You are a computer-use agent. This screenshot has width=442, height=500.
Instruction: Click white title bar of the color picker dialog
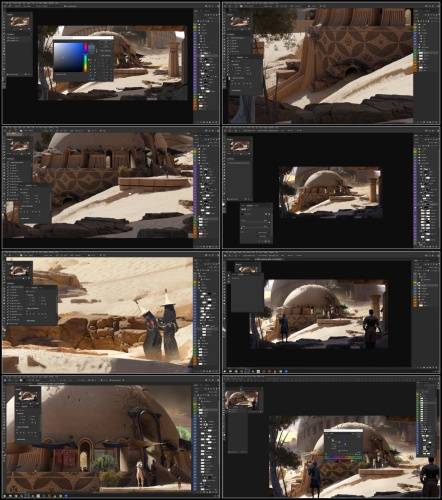[83, 38]
